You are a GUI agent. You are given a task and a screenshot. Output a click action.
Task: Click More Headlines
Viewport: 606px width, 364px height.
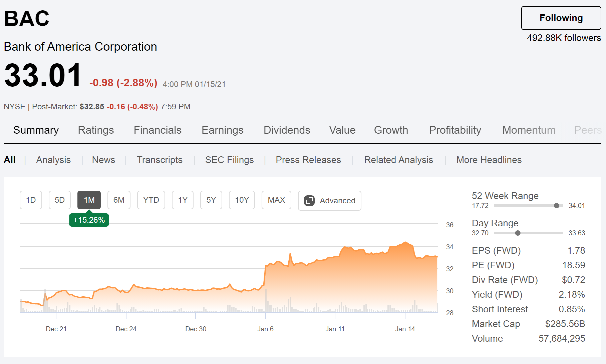pos(489,160)
